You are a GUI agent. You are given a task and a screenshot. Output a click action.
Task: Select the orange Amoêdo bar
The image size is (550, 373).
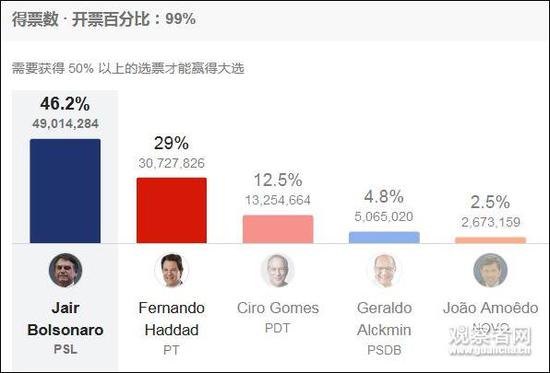[x=490, y=240]
